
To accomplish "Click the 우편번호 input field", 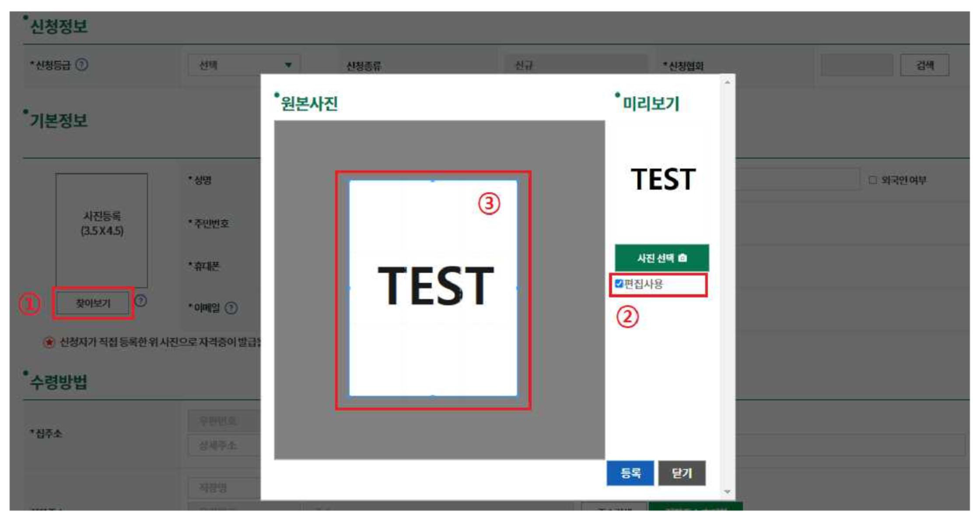I will coord(224,421).
